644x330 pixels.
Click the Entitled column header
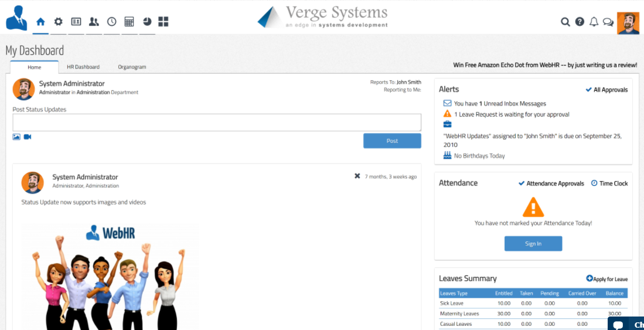503,294
